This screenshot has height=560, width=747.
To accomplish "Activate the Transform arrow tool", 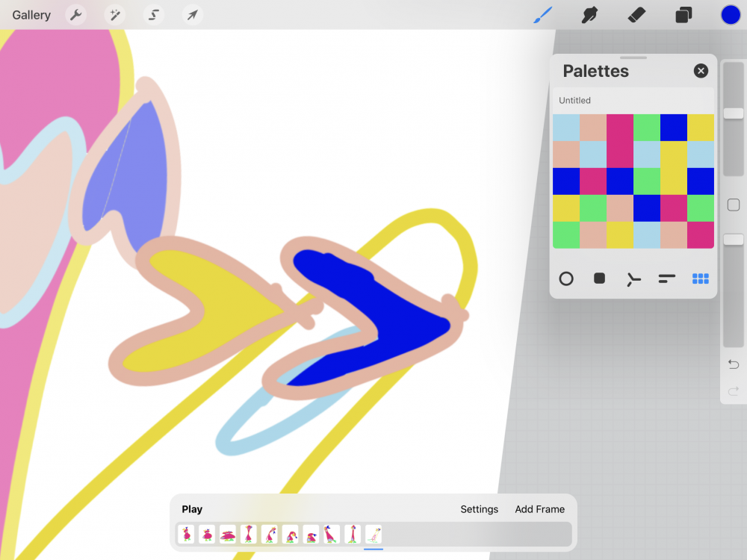I will coord(193,15).
